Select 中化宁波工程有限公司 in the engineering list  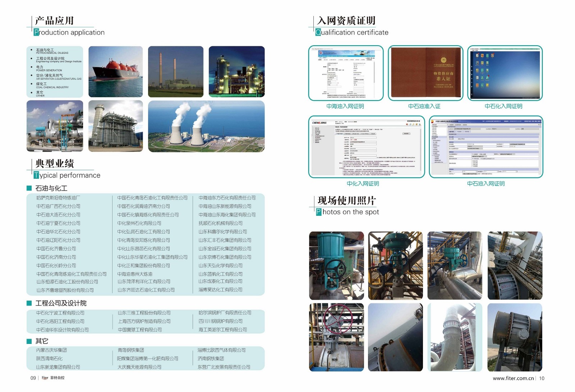pyautogui.click(x=60, y=313)
